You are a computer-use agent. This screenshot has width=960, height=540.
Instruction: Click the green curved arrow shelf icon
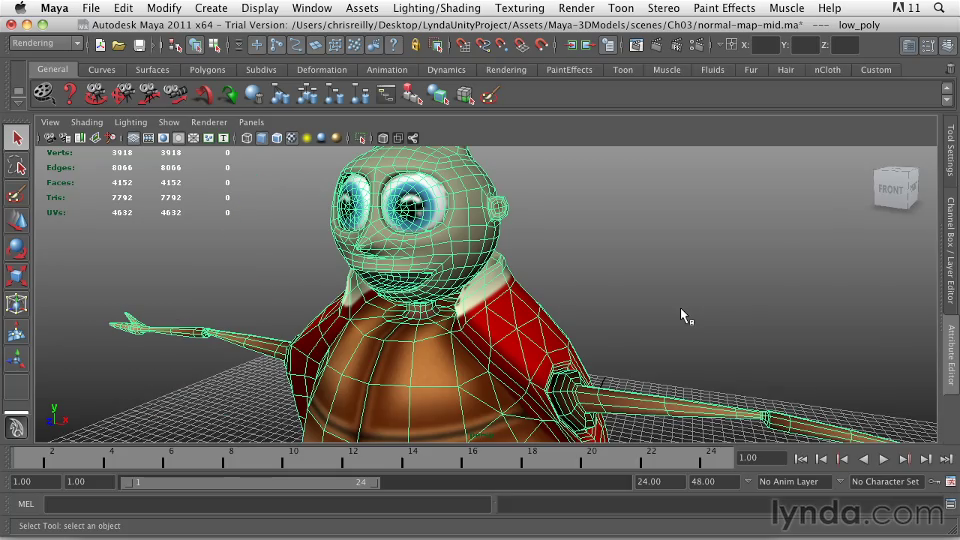coord(229,94)
